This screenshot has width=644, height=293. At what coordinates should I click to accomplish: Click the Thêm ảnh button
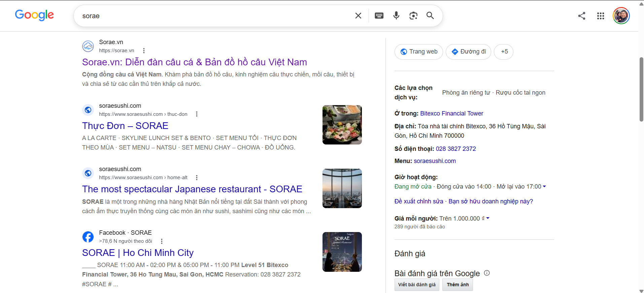click(x=458, y=285)
